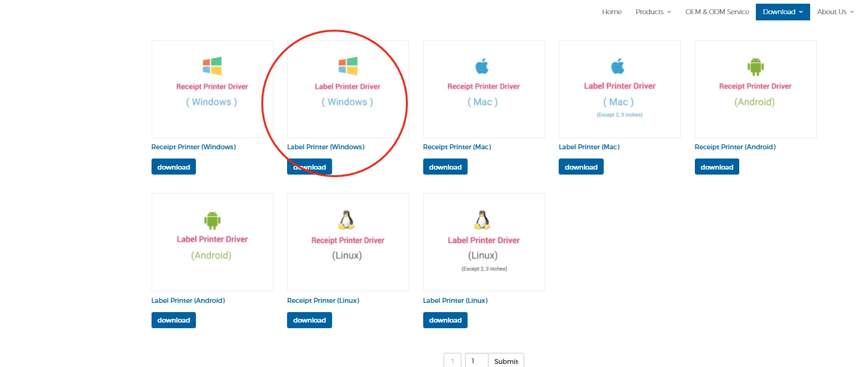Open the Receipt Printer Driver Linux thumbnail
This screenshot has height=367, width=868.
coord(348,242)
